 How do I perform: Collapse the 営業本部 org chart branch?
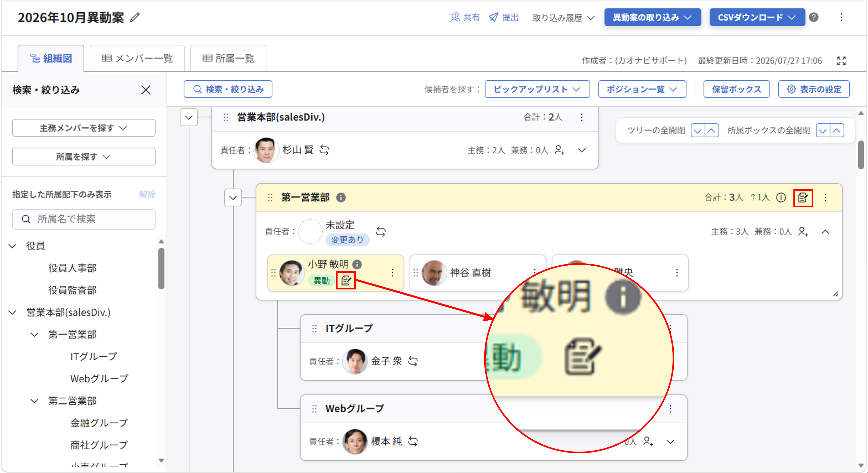pyautogui.click(x=189, y=117)
